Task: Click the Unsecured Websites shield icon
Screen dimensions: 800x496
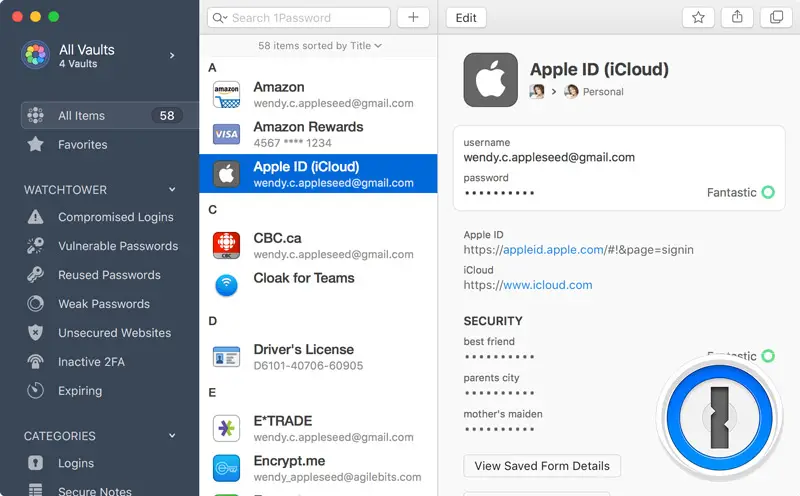Action: pyautogui.click(x=35, y=333)
